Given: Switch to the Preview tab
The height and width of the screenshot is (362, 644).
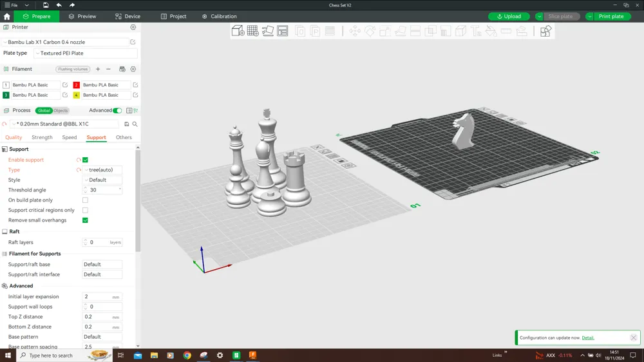Looking at the screenshot, I should (x=82, y=17).
